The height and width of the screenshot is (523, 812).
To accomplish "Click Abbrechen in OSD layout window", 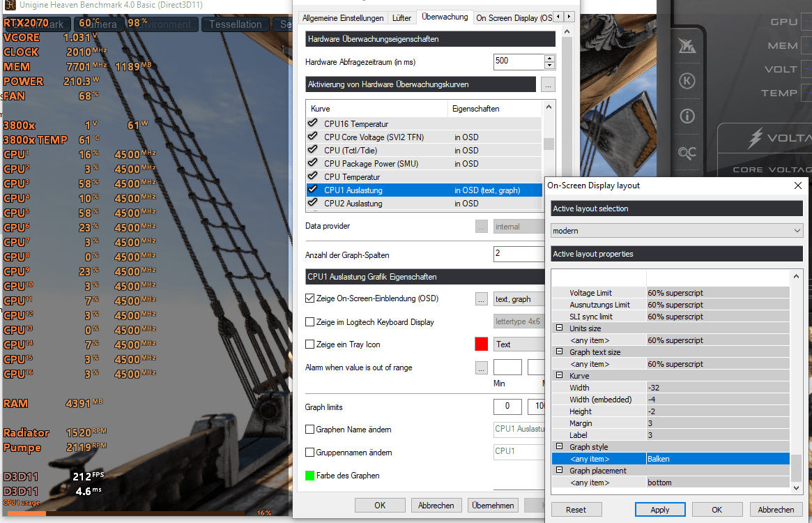I will tap(776, 510).
